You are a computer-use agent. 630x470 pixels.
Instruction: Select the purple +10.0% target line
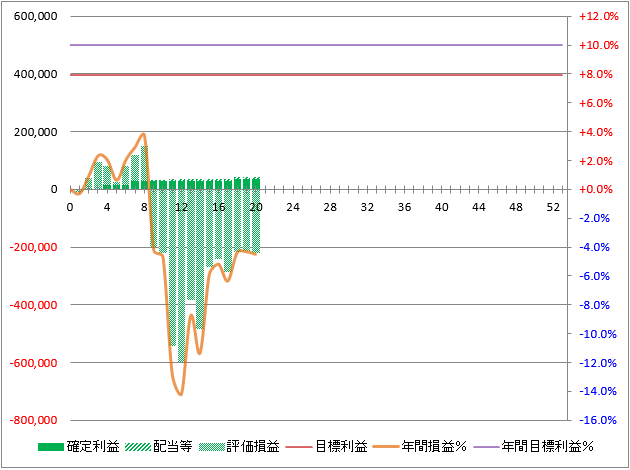pos(316,45)
